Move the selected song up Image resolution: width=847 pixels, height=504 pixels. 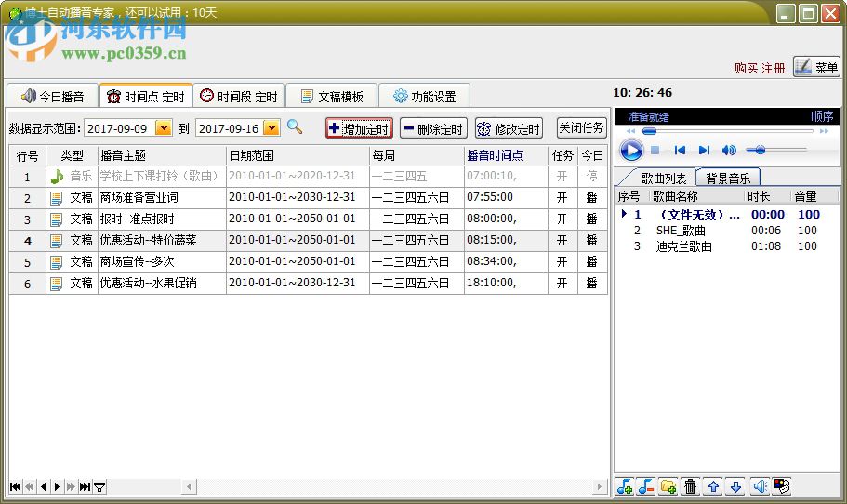click(713, 486)
